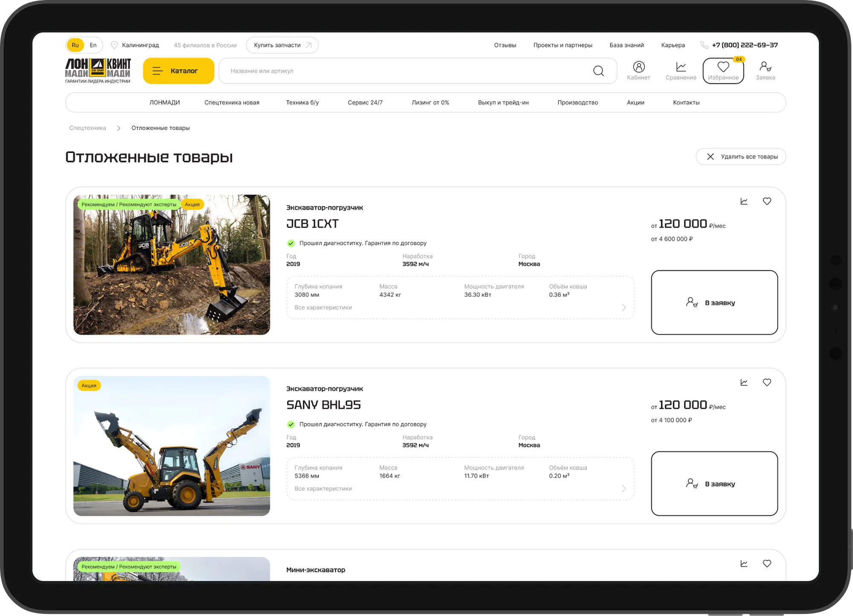Open the Кабинет account icon
Viewport: 853px width, 616px height.
click(638, 67)
